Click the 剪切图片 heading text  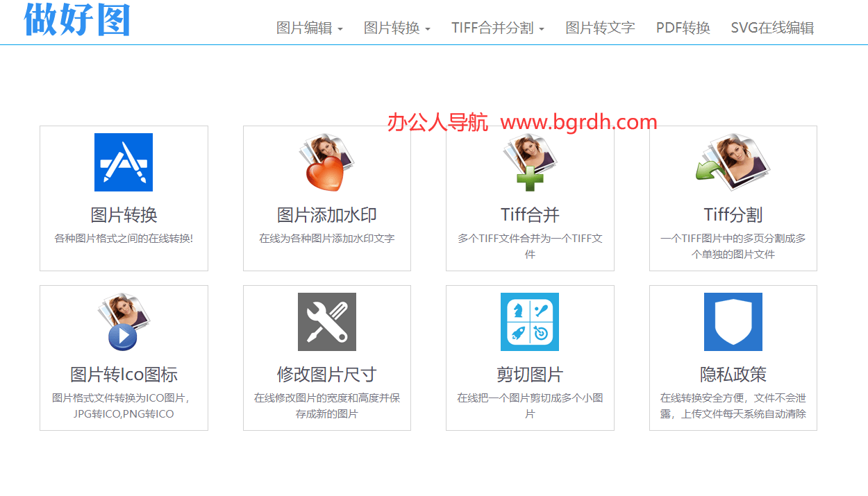point(530,375)
